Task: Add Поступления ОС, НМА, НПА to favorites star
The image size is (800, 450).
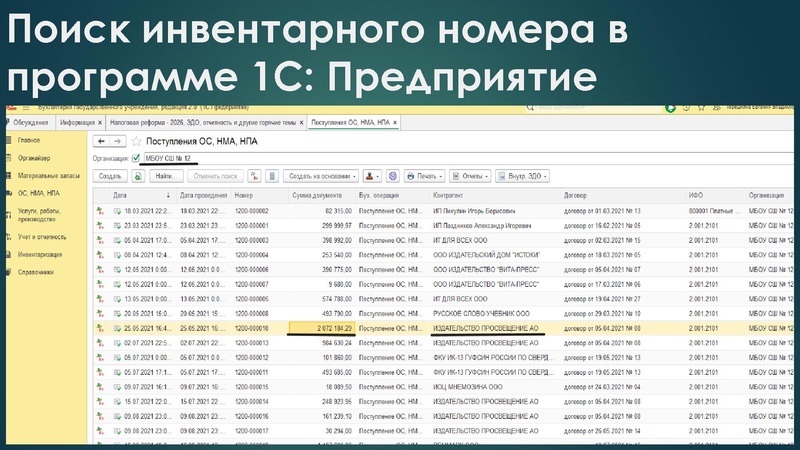Action: click(136, 141)
